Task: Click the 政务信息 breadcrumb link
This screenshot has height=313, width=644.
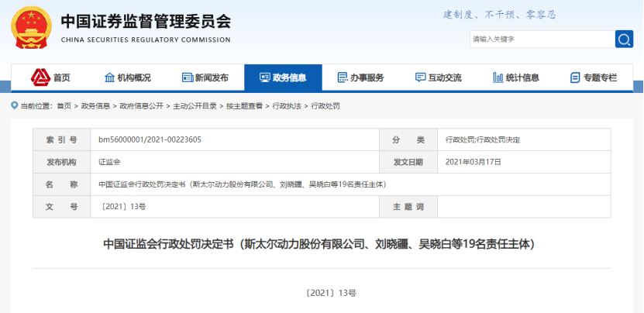Action: tap(95, 106)
